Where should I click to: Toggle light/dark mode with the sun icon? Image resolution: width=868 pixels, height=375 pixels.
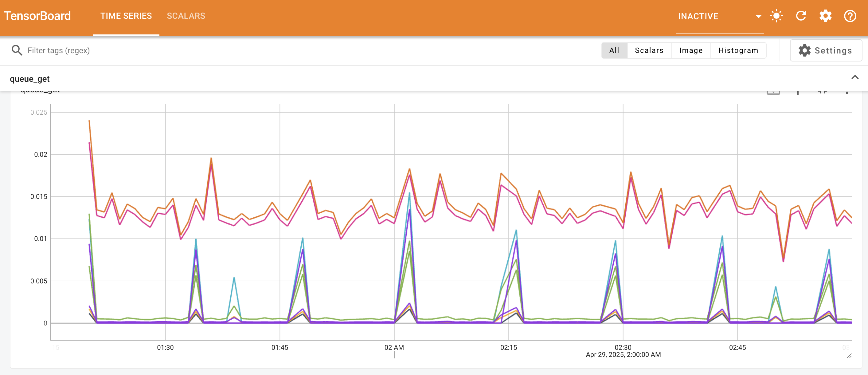(777, 15)
